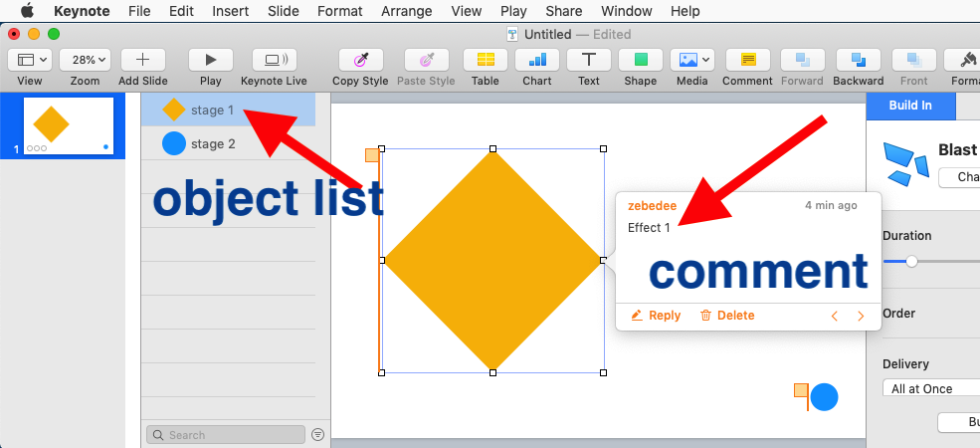Start the slideshow with Play button
Image resolution: width=980 pixels, height=448 pixels.
[211, 60]
